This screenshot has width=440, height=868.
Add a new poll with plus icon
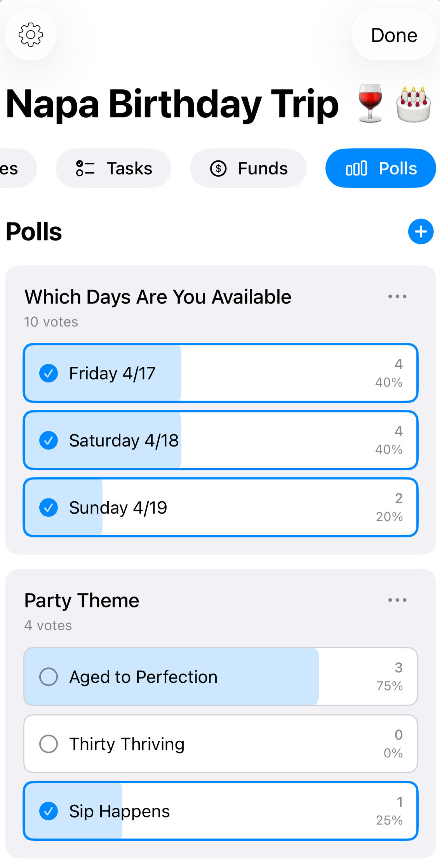[421, 232]
